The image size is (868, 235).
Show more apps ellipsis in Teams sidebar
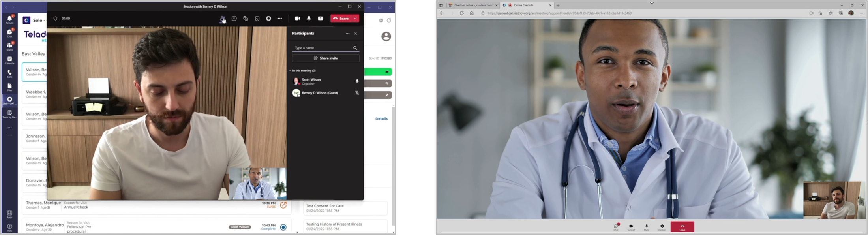[x=9, y=128]
